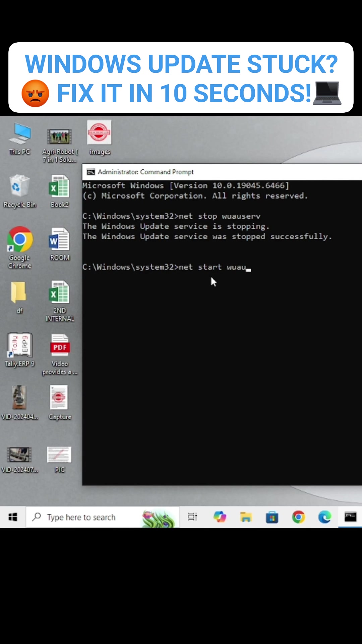Click the taskbar search box

point(103,517)
